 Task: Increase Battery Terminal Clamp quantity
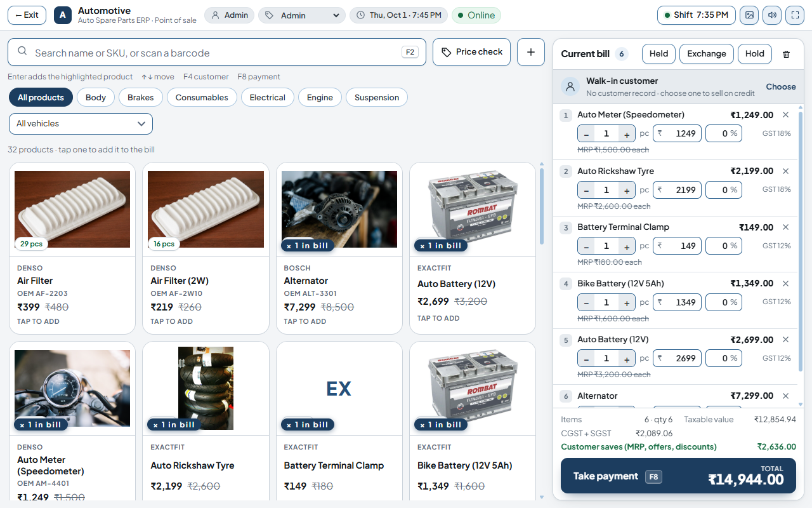pyautogui.click(x=627, y=246)
